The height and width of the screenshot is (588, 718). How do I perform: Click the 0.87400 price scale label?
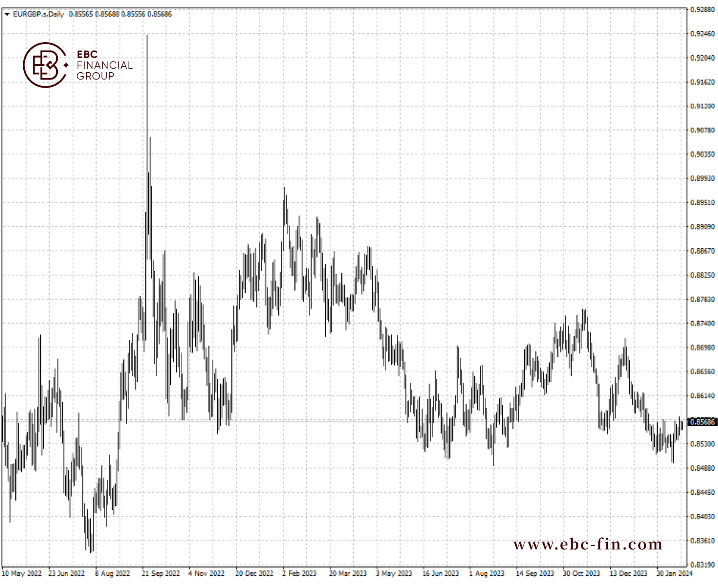(x=703, y=323)
